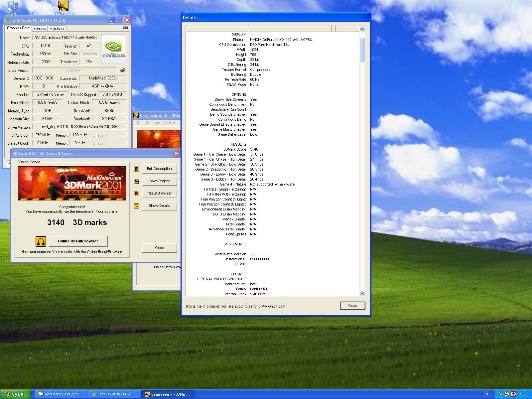This screenshot has width=532, height=399.
Task: Switch to the folder taskbar button
Action: (x=61, y=394)
